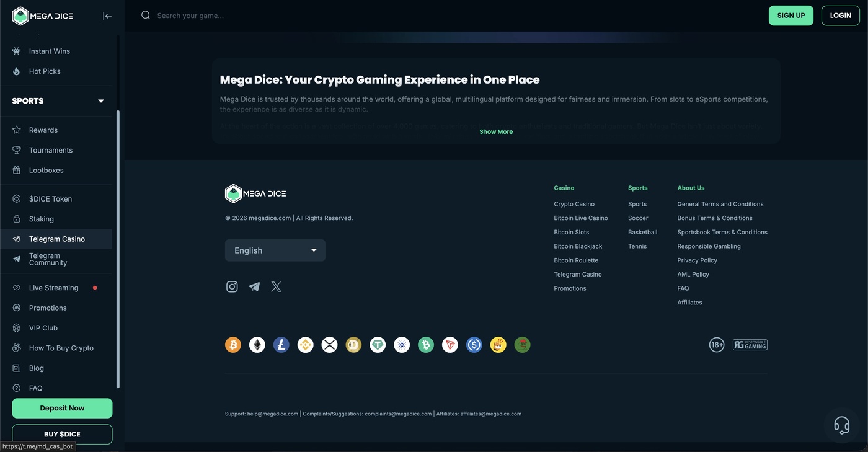Open Bitcoin Blackjack footer link

[578, 246]
